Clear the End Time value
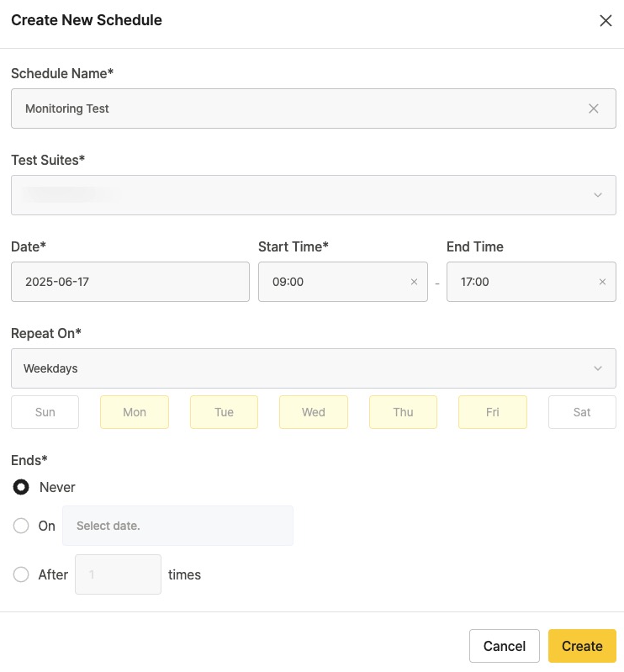The height and width of the screenshot is (672, 624). 602,282
